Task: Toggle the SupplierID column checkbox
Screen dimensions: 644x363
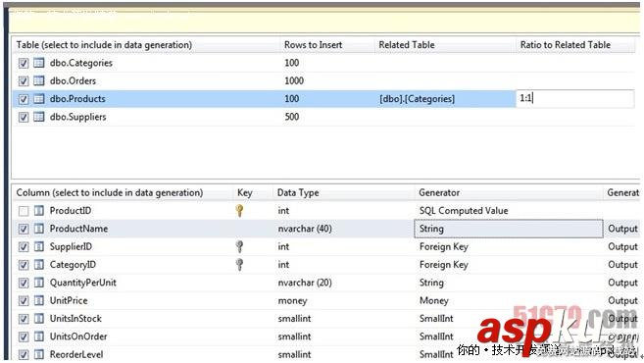Action: point(24,247)
